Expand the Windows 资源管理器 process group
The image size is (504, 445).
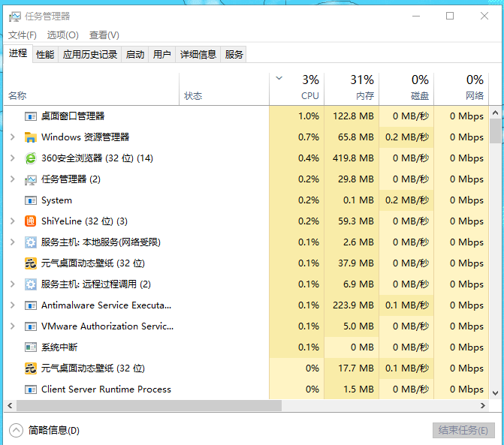pyautogui.click(x=12, y=137)
